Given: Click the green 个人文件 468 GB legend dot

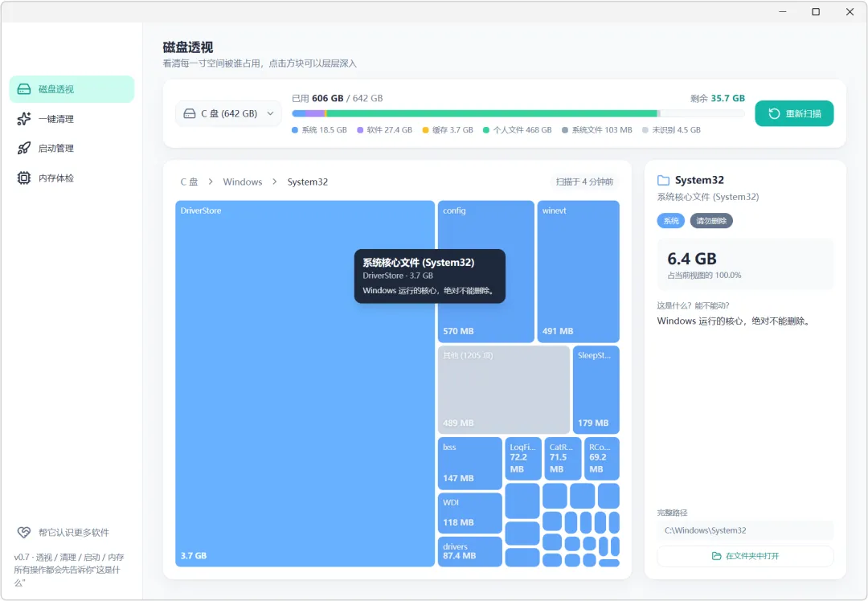Looking at the screenshot, I should [x=486, y=130].
